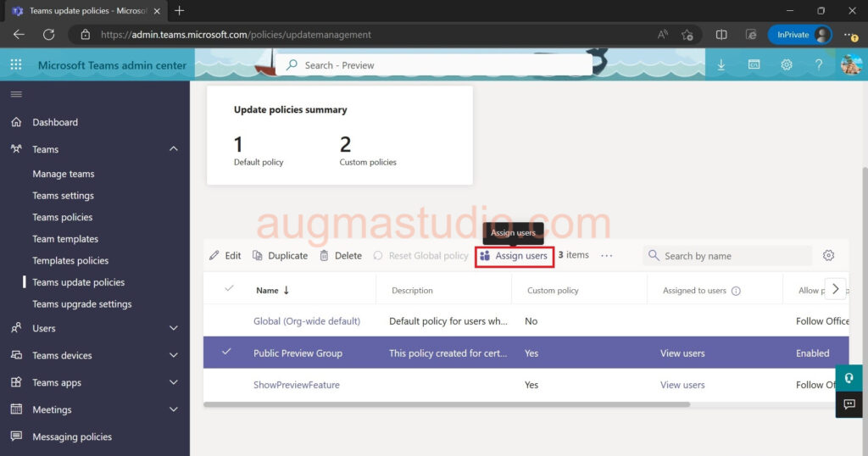Click the Delete trash icon
868x456 pixels.
tap(325, 256)
